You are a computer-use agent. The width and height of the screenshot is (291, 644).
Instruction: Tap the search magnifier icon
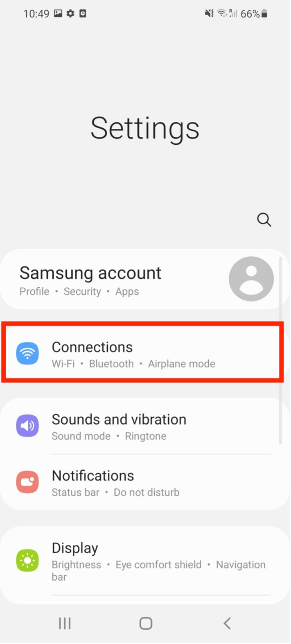264,220
